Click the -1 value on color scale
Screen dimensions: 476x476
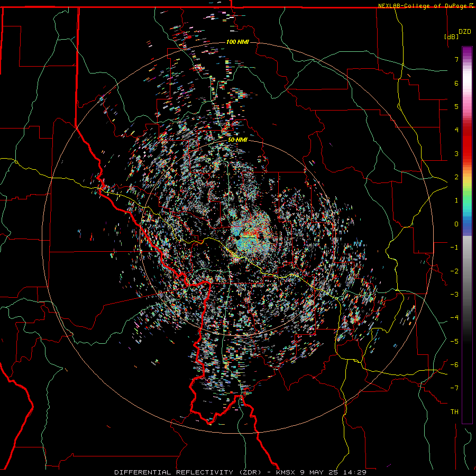tap(454, 248)
